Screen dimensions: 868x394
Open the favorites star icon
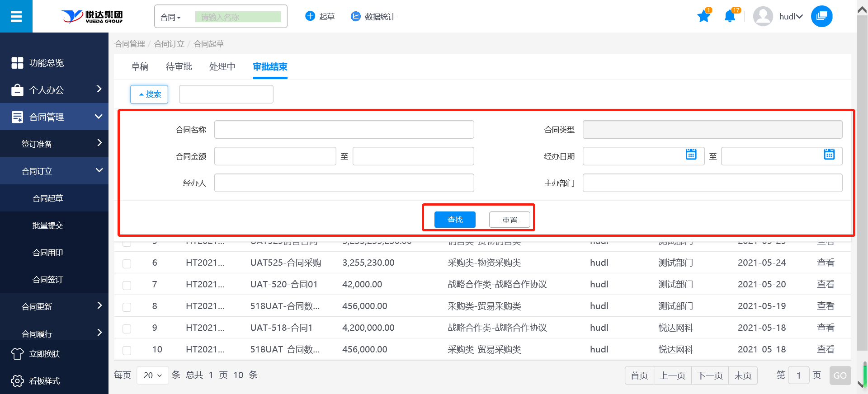[703, 17]
